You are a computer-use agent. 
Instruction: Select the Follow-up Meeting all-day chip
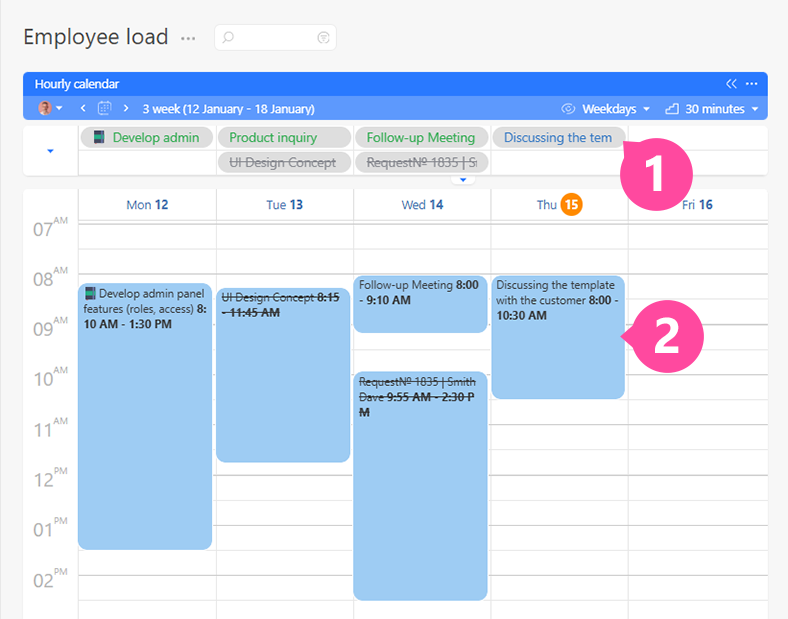(421, 137)
